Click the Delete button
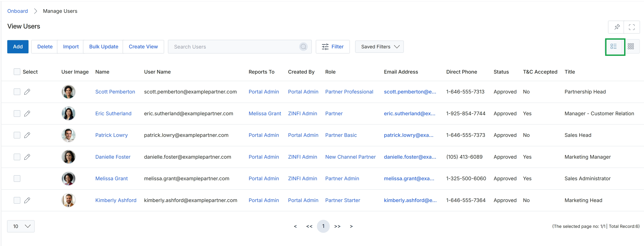This screenshot has height=246, width=644. [x=45, y=47]
